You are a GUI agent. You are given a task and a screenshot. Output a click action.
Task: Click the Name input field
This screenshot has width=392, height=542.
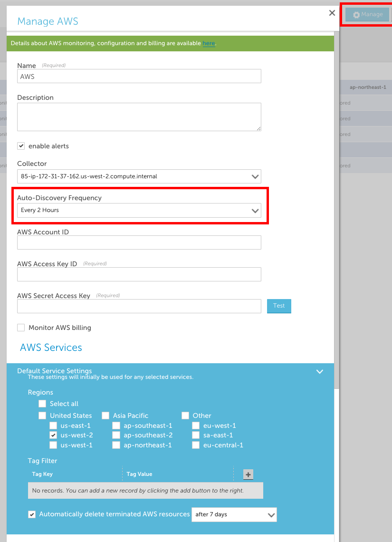139,77
